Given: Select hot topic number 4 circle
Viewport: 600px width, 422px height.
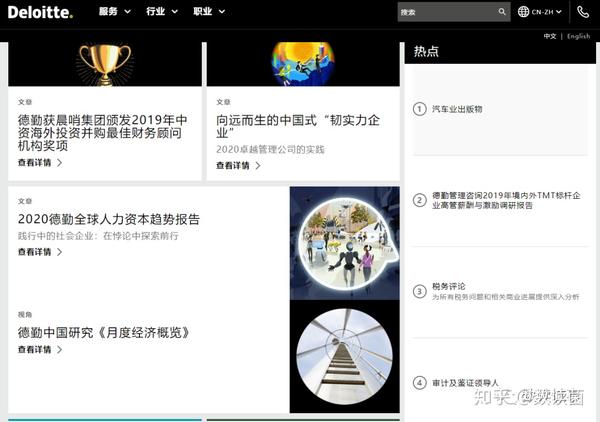Looking at the screenshot, I should pos(419,383).
